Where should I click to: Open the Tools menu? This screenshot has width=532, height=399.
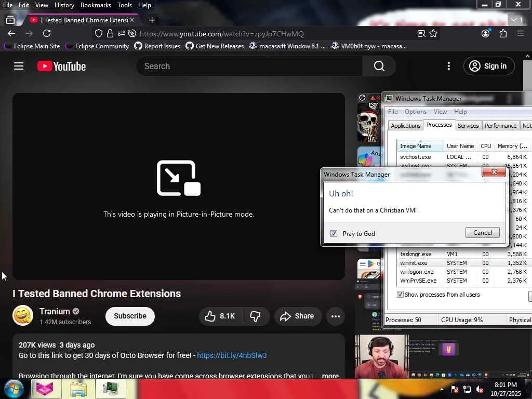pos(125,5)
